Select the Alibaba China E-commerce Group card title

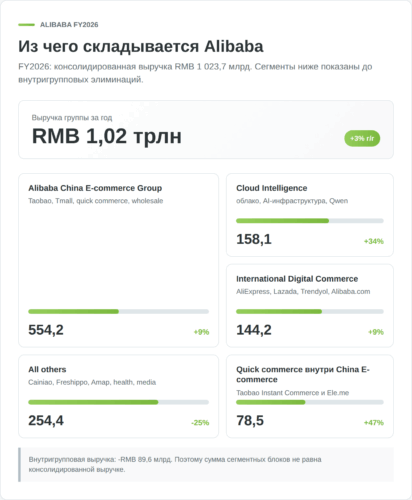click(x=95, y=188)
